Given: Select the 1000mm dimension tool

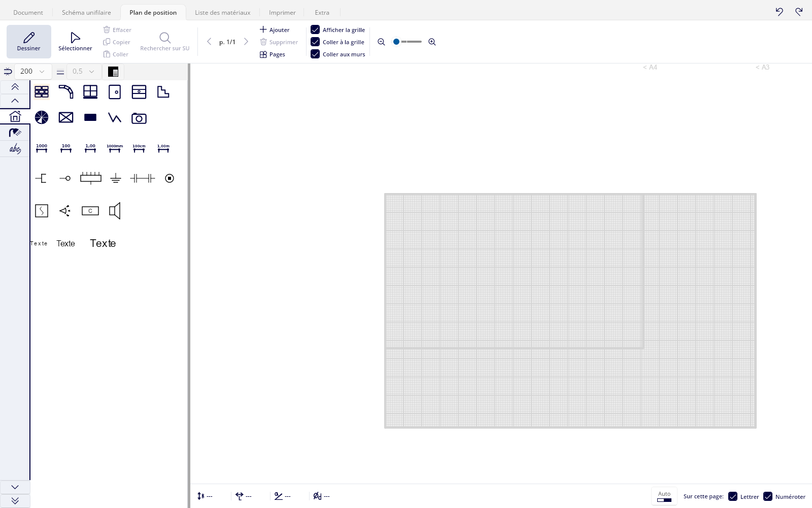Looking at the screenshot, I should 115,148.
